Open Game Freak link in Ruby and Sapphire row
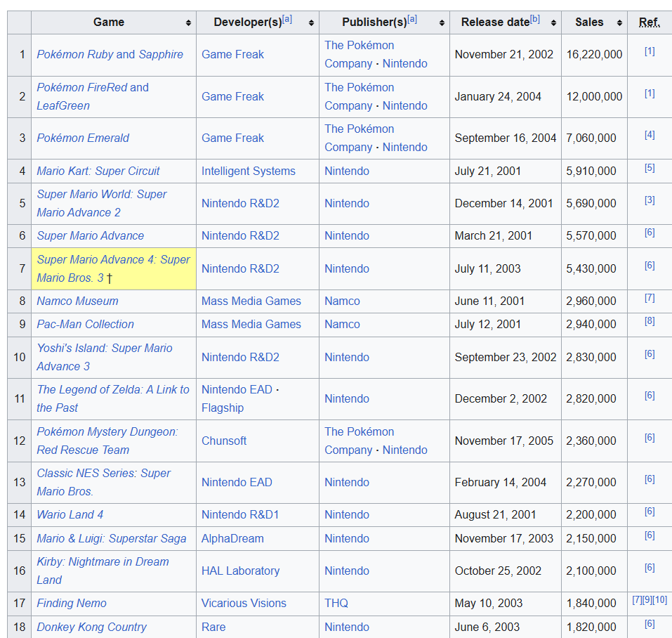672x638 pixels. [x=232, y=54]
